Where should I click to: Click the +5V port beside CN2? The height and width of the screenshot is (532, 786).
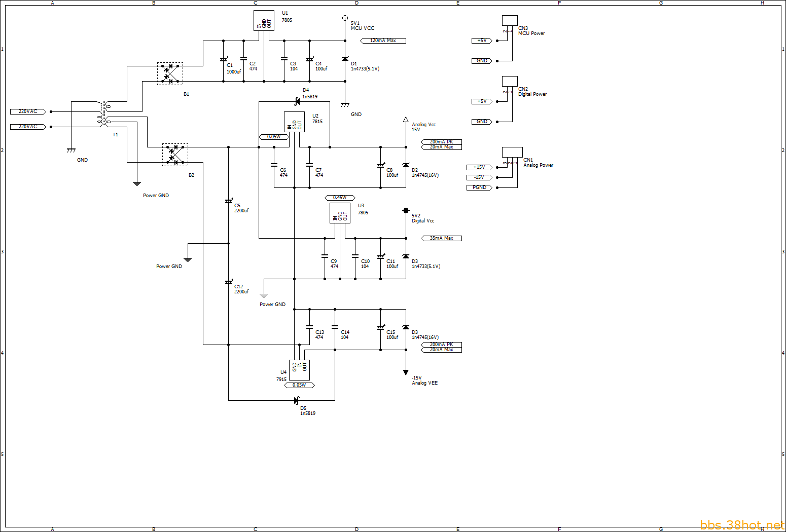click(482, 101)
